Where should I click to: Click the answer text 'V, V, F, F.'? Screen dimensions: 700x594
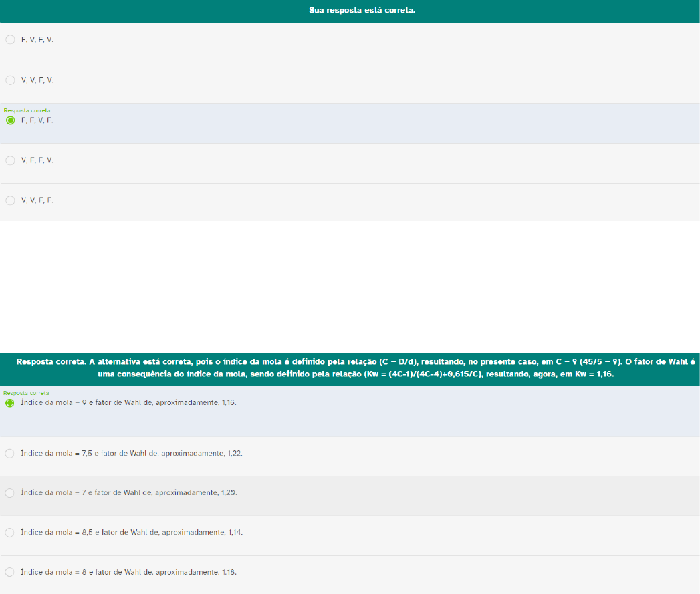pyautogui.click(x=37, y=200)
